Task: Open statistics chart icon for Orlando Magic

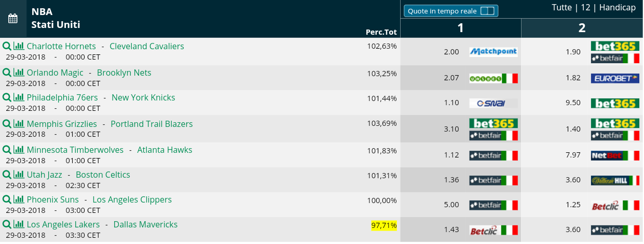Action: pos(19,73)
